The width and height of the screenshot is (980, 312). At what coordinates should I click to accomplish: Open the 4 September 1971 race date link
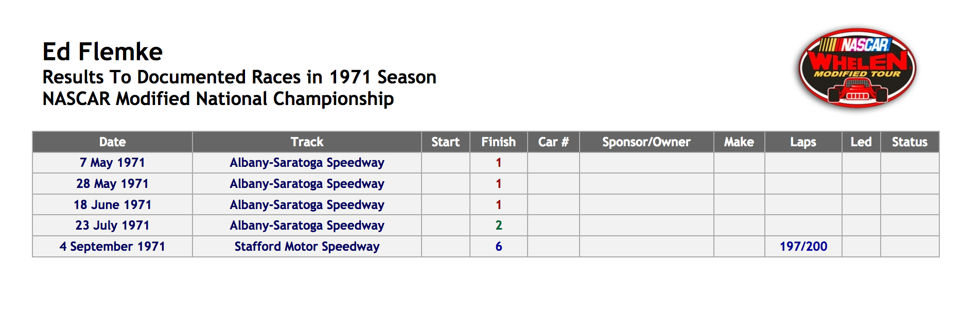coord(112,247)
